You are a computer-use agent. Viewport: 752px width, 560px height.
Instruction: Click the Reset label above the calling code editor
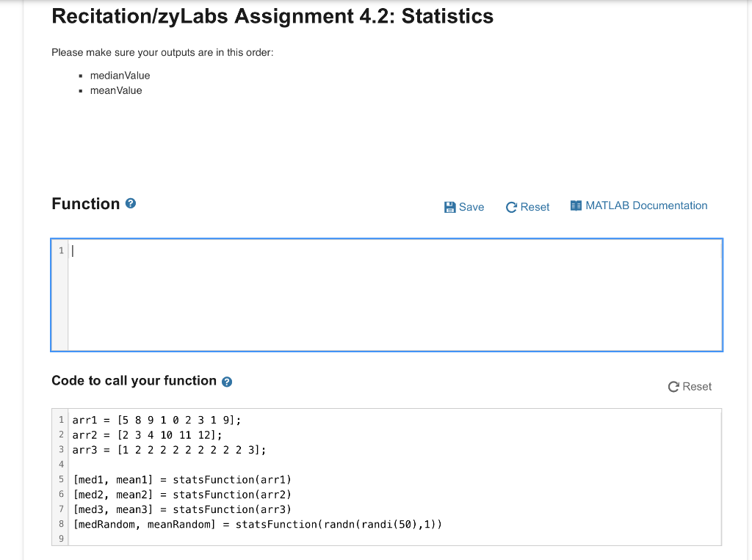(697, 387)
